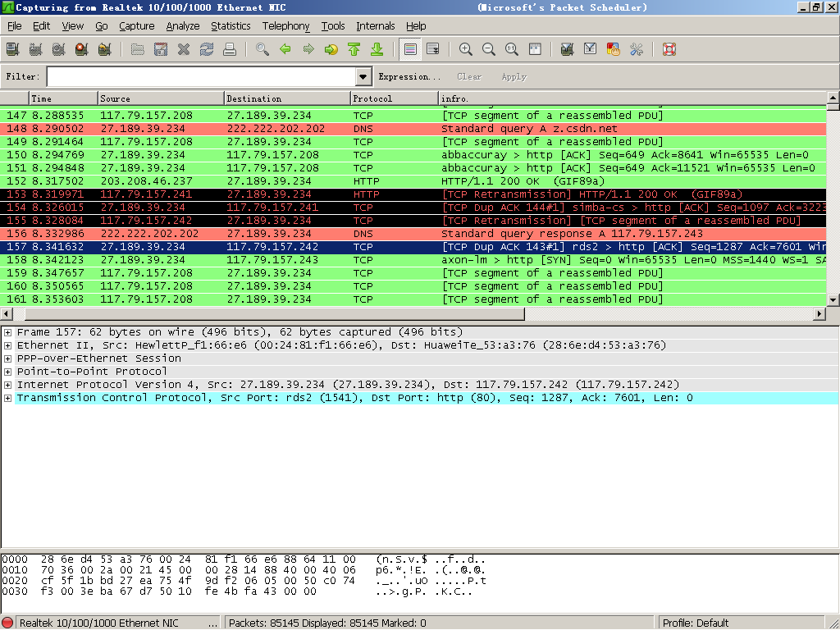The width and height of the screenshot is (840, 630).
Task: Go to a specific packet number
Action: pyautogui.click(x=331, y=49)
